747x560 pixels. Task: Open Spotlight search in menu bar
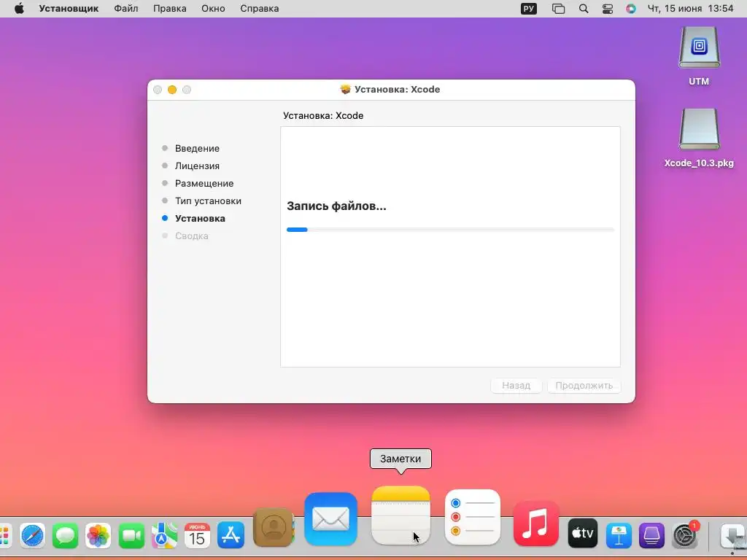[x=583, y=9]
